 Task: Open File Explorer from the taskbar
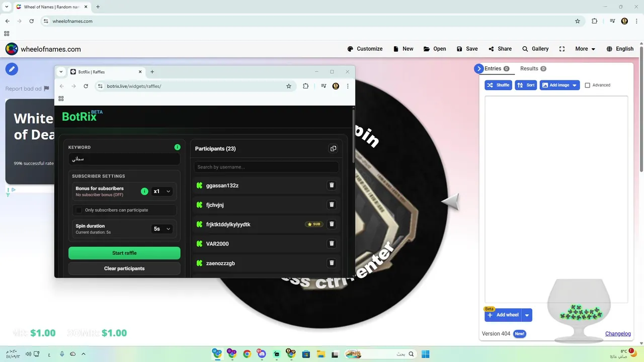tap(320, 354)
